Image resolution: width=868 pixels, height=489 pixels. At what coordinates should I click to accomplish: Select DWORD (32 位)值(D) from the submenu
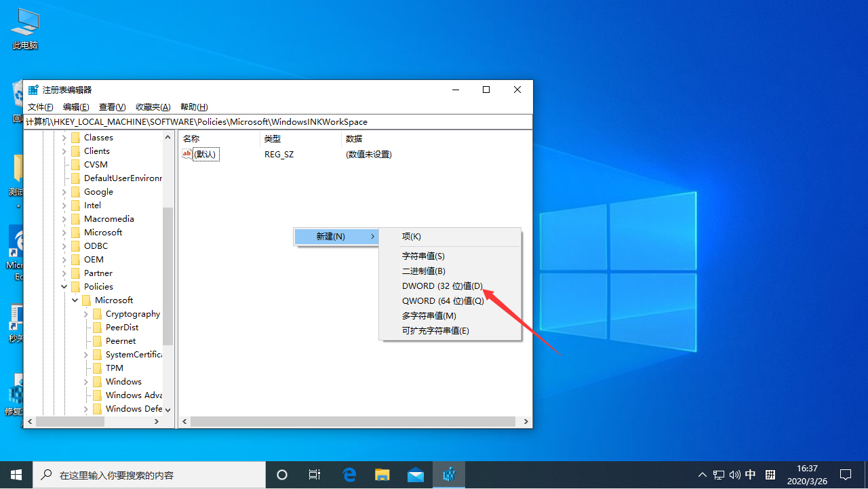pos(442,286)
